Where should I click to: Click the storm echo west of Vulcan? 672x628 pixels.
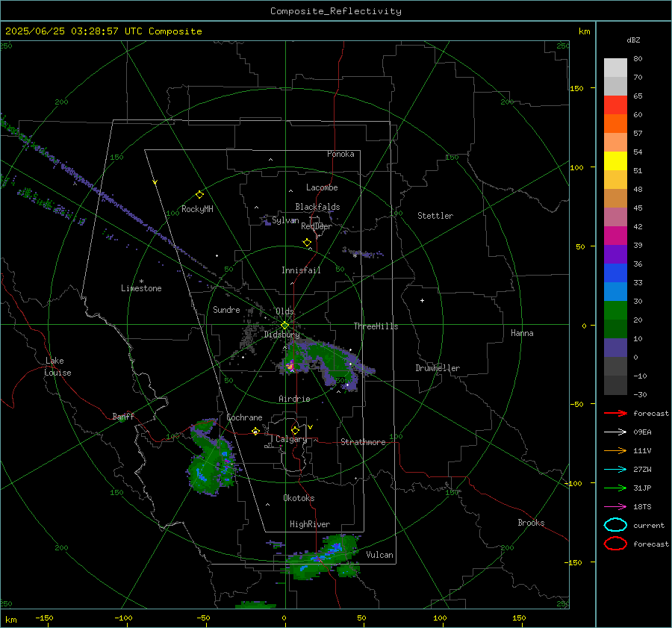pos(323,557)
